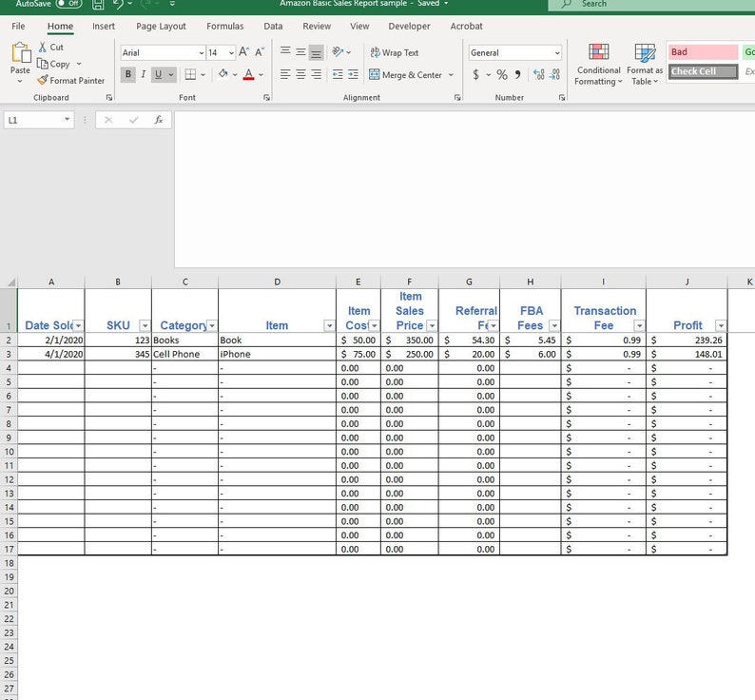Toggle Bold formatting
The width and height of the screenshot is (755, 700).
127,74
